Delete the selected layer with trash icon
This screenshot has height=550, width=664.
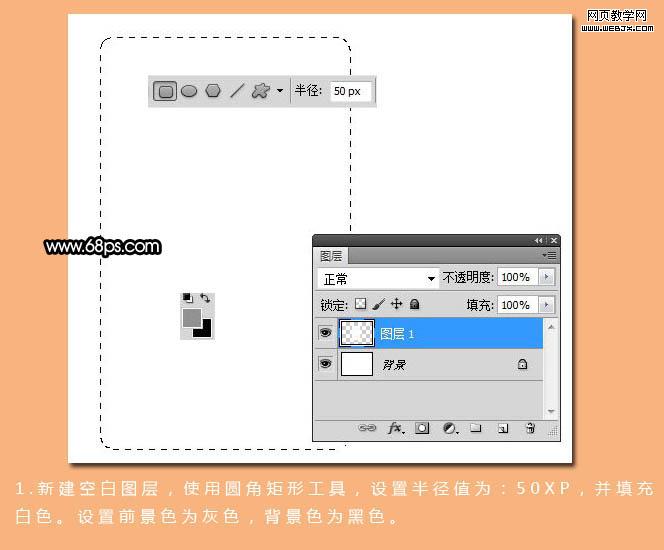530,428
